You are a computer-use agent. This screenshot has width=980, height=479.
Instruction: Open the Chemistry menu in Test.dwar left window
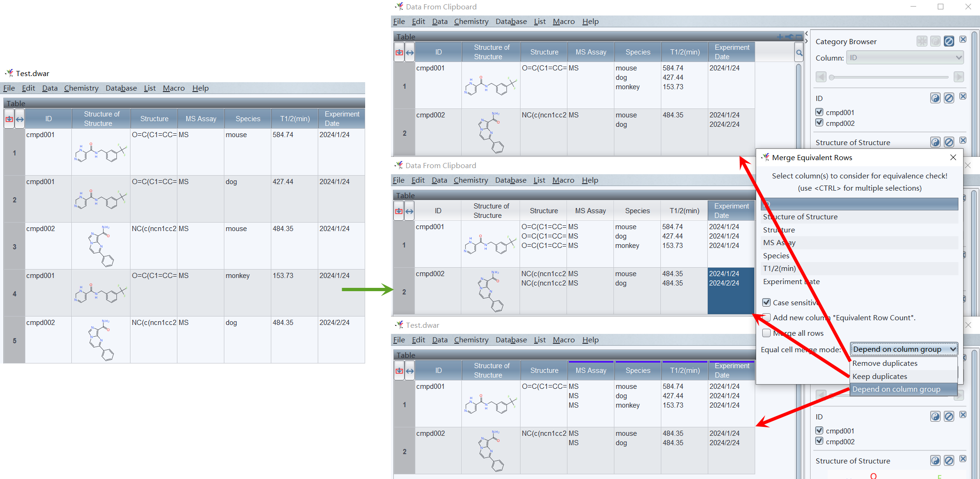click(81, 88)
